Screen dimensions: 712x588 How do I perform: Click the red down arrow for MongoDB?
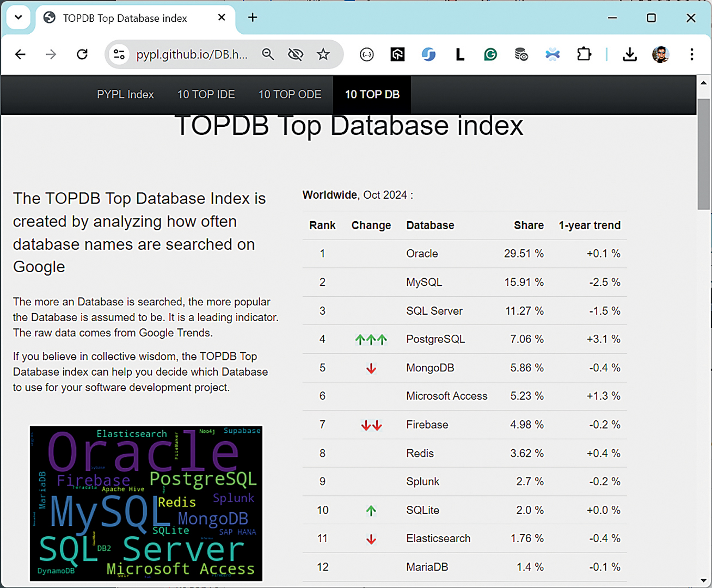(371, 369)
